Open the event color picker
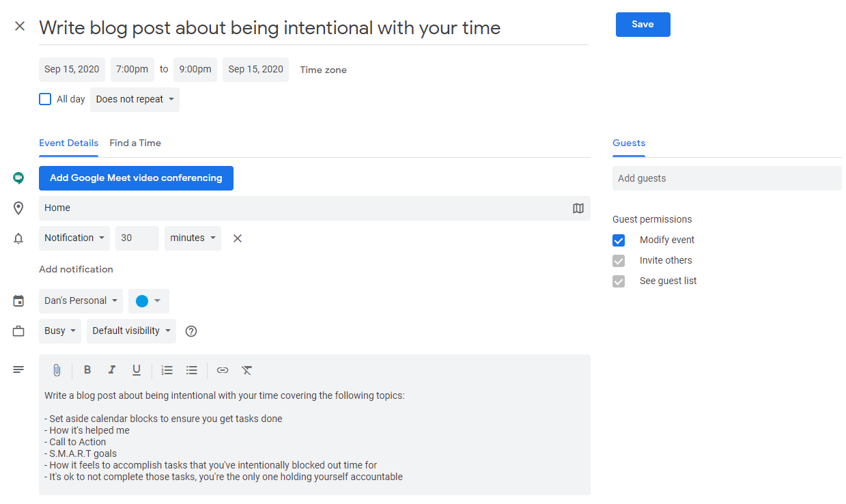Screen dimensions: 846x504 [x=148, y=301]
